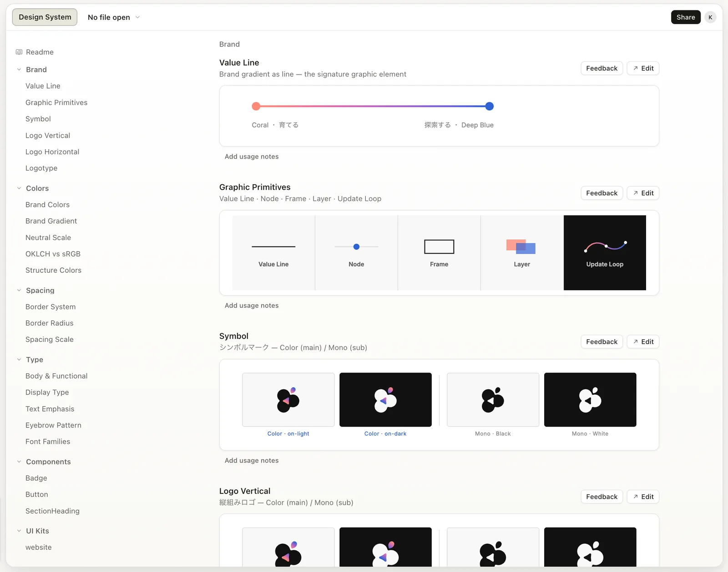Switch to the Design System tab
Viewport: 728px width, 572px height.
click(45, 17)
